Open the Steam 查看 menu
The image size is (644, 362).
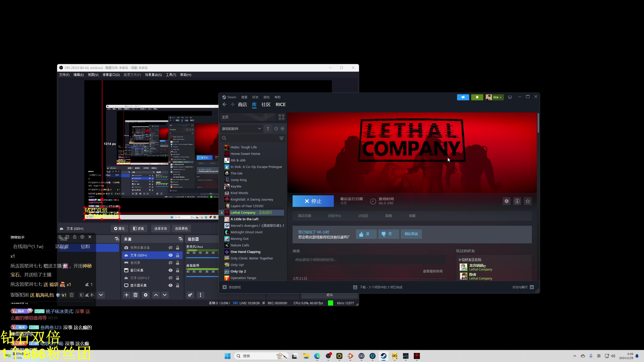244,97
